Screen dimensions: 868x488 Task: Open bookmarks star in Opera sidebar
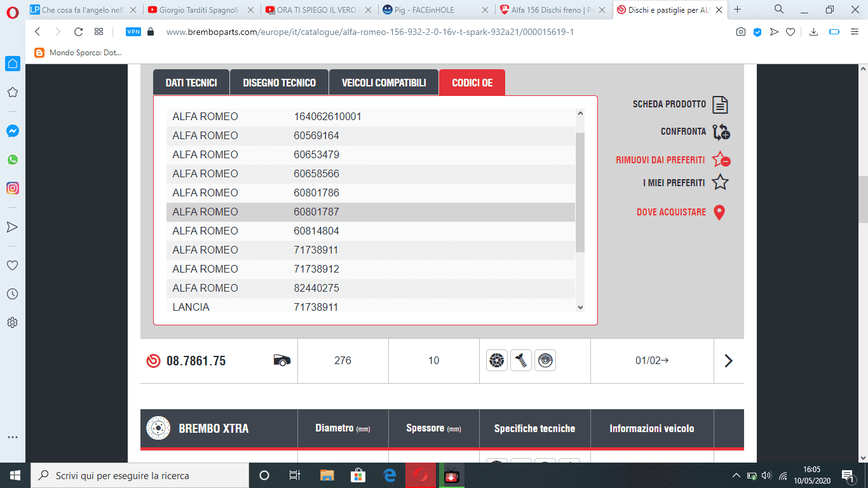pyautogui.click(x=12, y=92)
